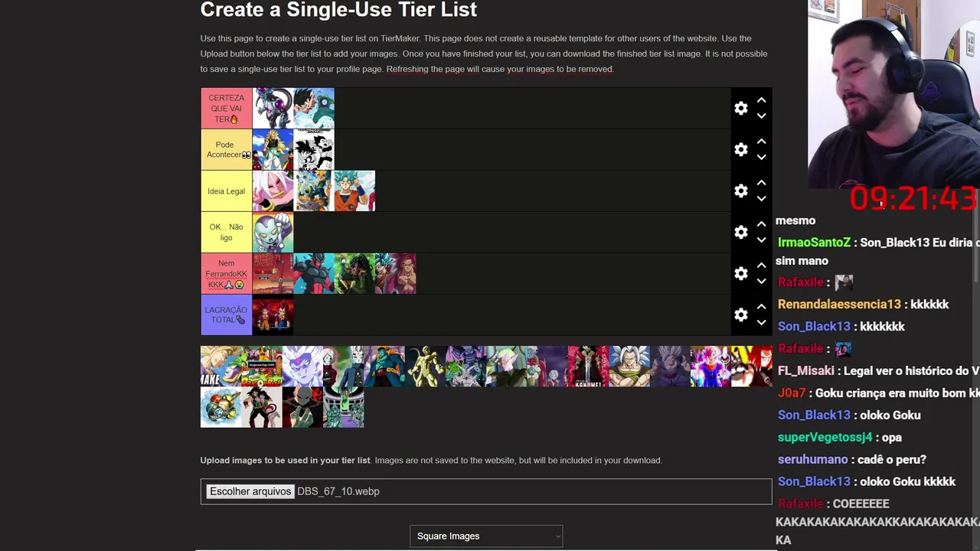The width and height of the screenshot is (980, 551).
Task: Select red game cover image in Nem Ferrando
Action: [x=273, y=274]
